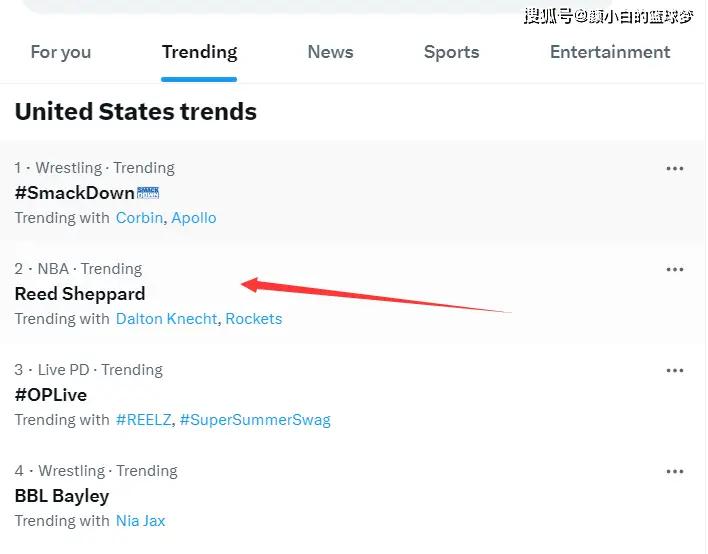
Task: Click the SmackDown logo emoji icon
Action: tap(148, 193)
